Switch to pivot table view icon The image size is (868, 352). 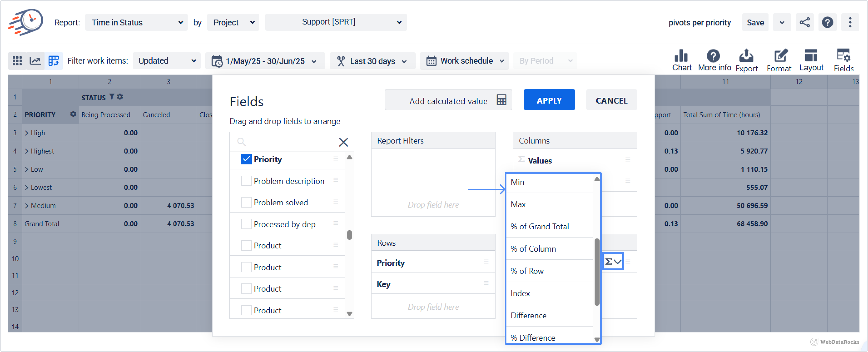(53, 61)
